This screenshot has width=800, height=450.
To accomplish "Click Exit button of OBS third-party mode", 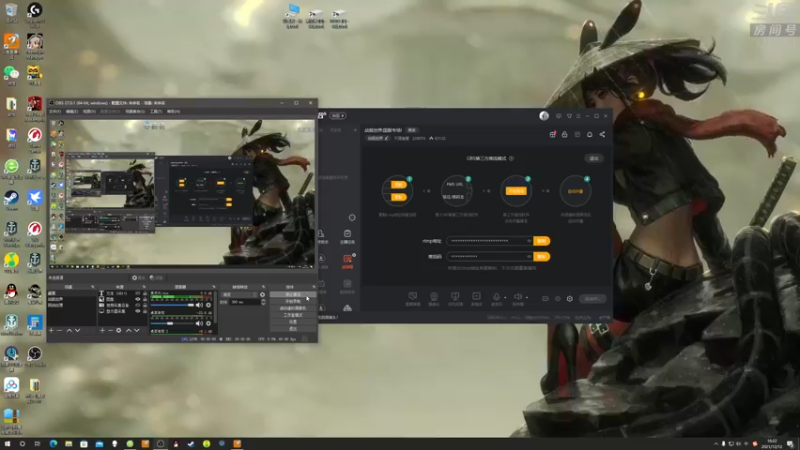I will (594, 158).
